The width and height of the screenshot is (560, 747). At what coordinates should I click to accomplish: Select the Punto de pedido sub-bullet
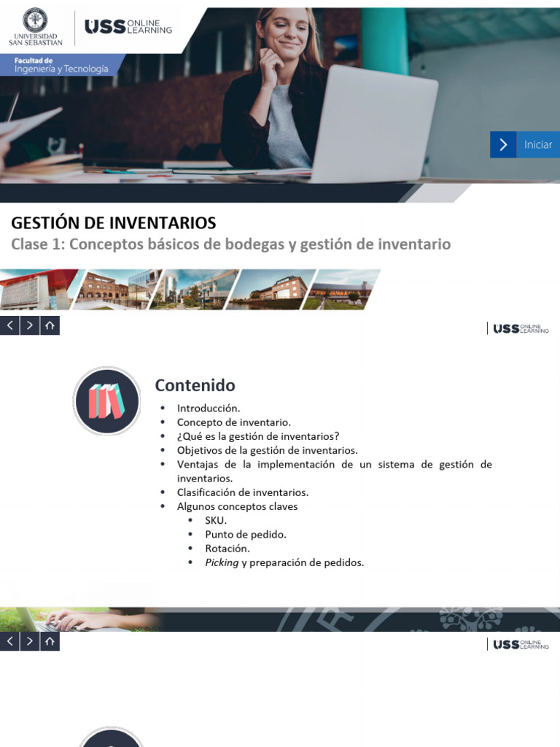246,535
